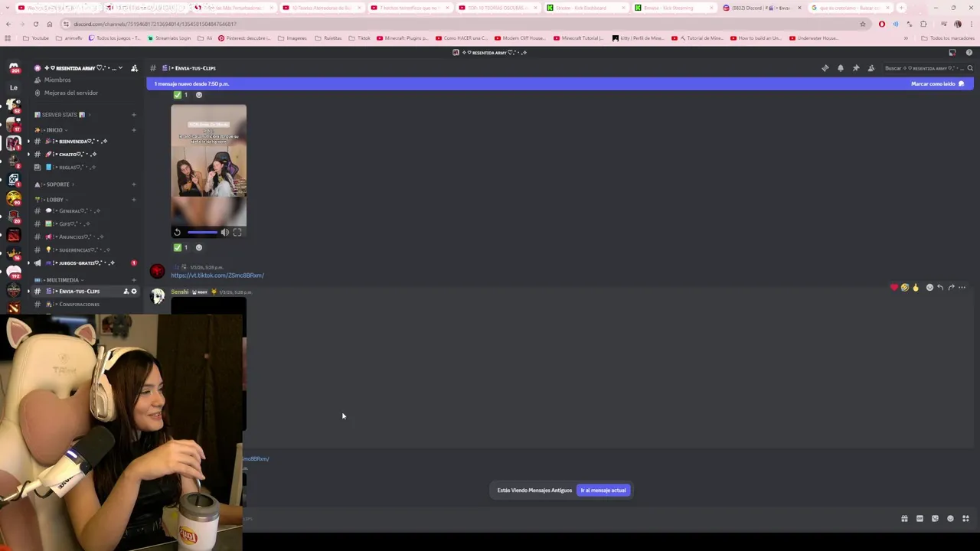Viewport: 980px width, 551px height.
Task: Click heart reaction in message hover toolbar
Action: point(893,288)
